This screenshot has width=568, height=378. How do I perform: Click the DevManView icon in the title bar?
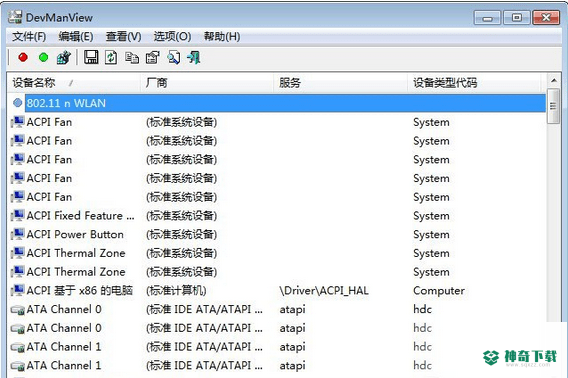coord(15,17)
